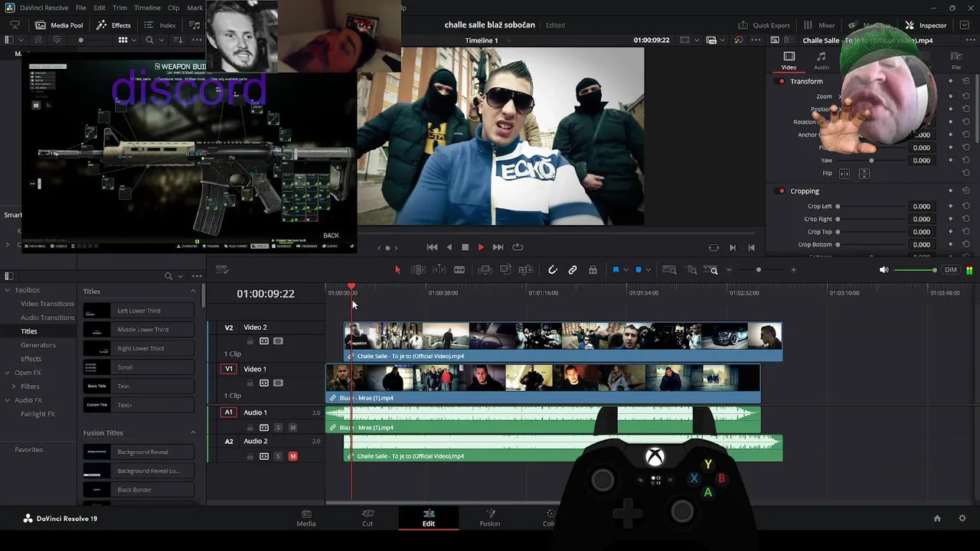Image resolution: width=980 pixels, height=551 pixels.
Task: Select the Blade Edit Mode tool
Action: click(459, 270)
